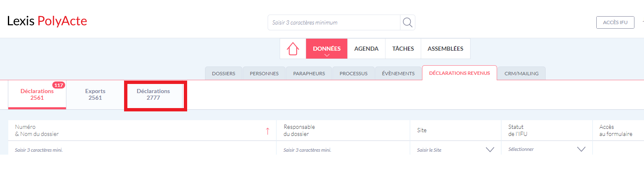
Task: Open the Évènements tab
Action: (398, 74)
